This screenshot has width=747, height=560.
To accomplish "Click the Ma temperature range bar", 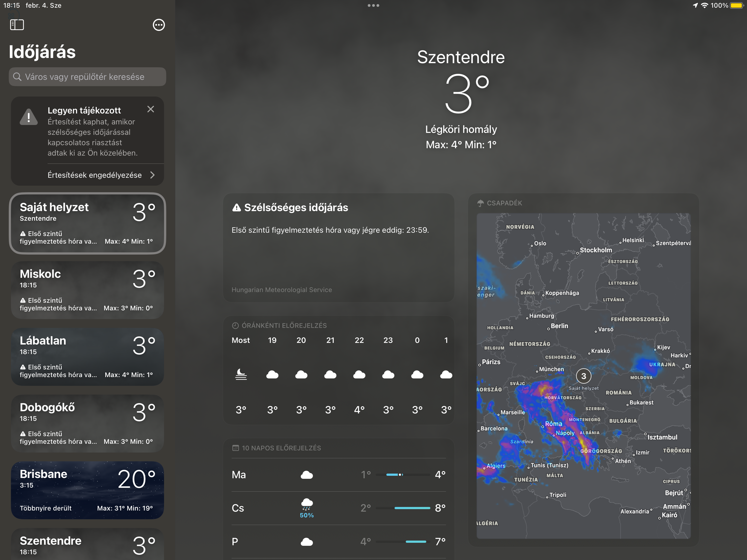I will pyautogui.click(x=403, y=474).
